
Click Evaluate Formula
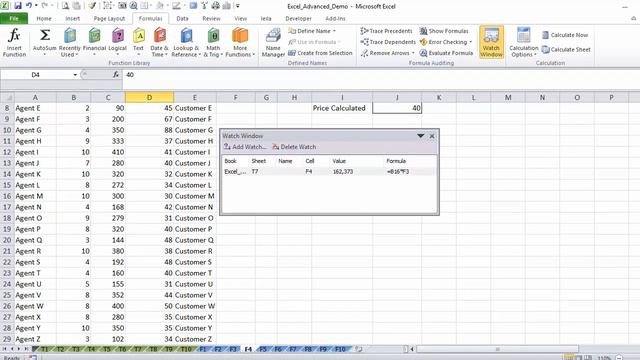coord(446,53)
